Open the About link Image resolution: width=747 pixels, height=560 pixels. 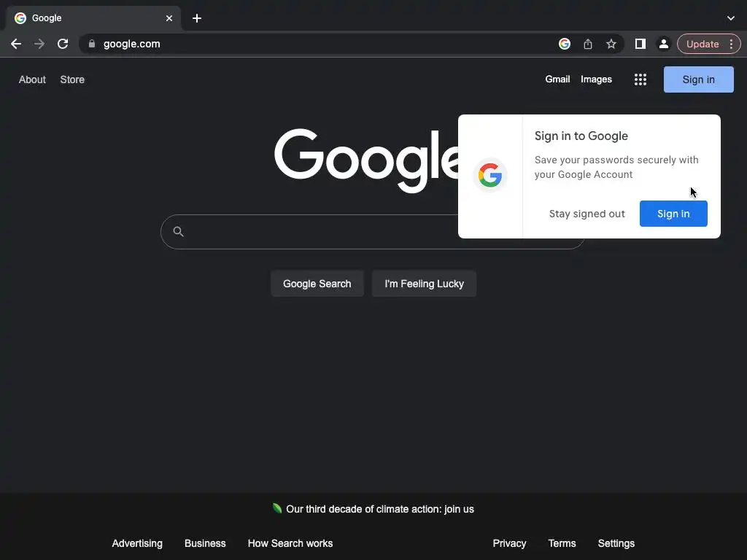(32, 79)
